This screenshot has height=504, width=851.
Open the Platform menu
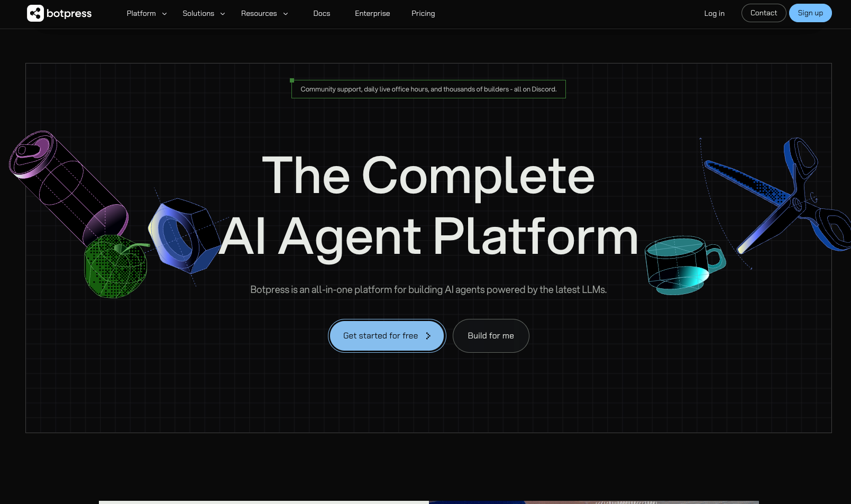(141, 13)
